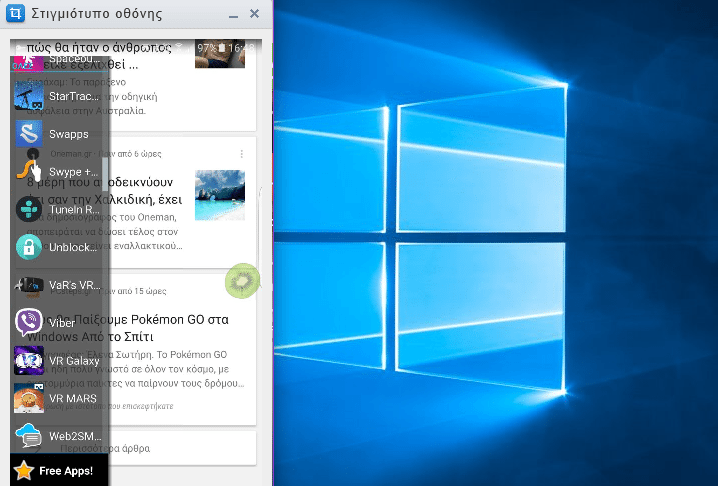The image size is (718, 486).
Task: Select the 'Swapps' label text
Action: (69, 134)
